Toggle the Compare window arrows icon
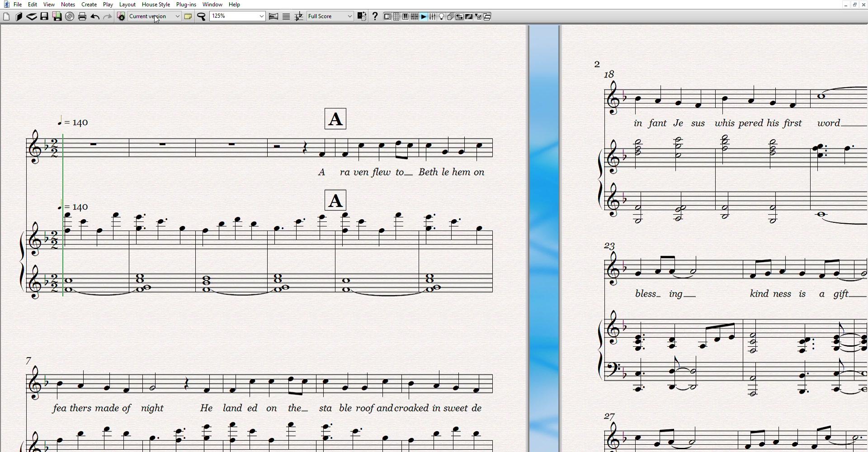Screen dimensions: 868x452 (460, 17)
